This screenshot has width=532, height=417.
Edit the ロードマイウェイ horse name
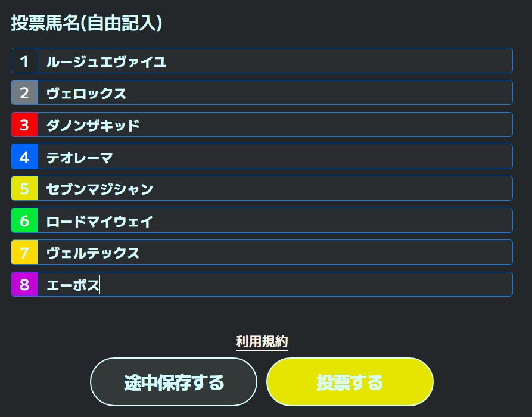point(274,221)
